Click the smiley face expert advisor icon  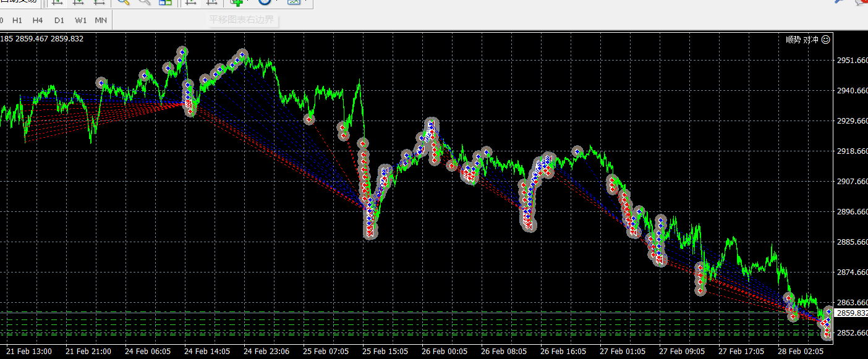tap(826, 39)
